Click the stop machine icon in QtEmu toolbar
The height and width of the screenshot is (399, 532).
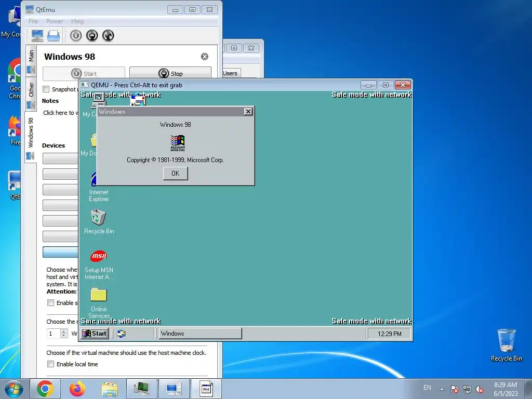tap(92, 36)
